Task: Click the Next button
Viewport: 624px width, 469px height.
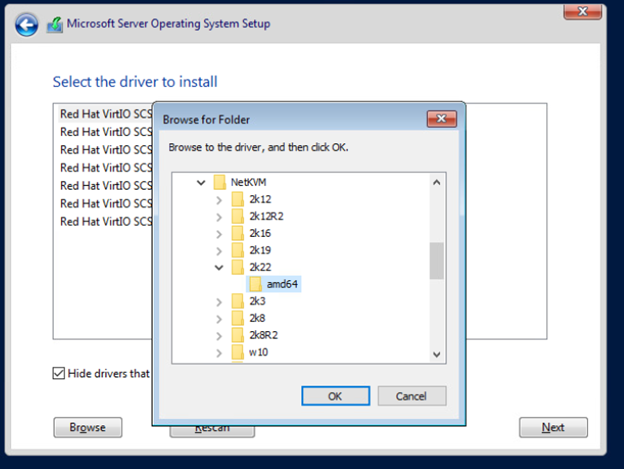Action: pos(553,427)
